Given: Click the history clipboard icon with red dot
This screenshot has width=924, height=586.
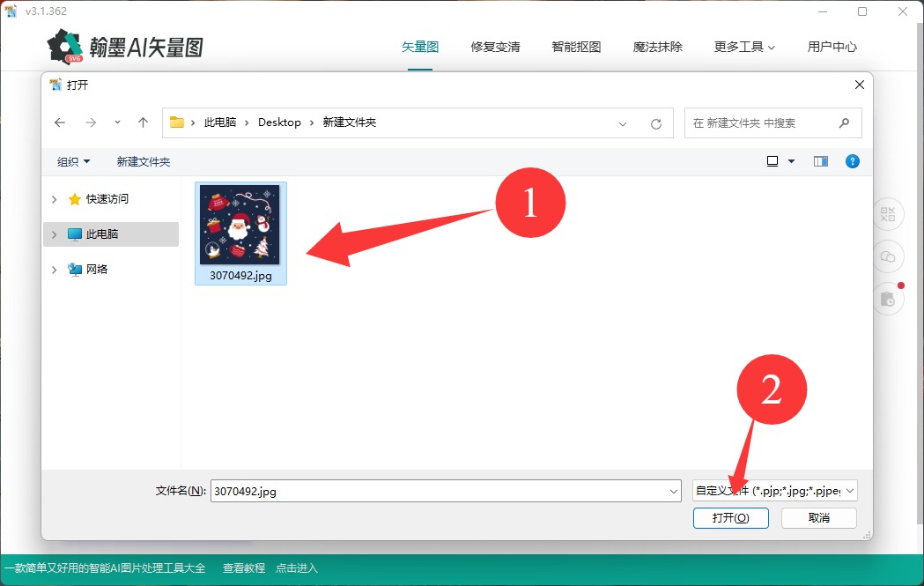Looking at the screenshot, I should 887,300.
